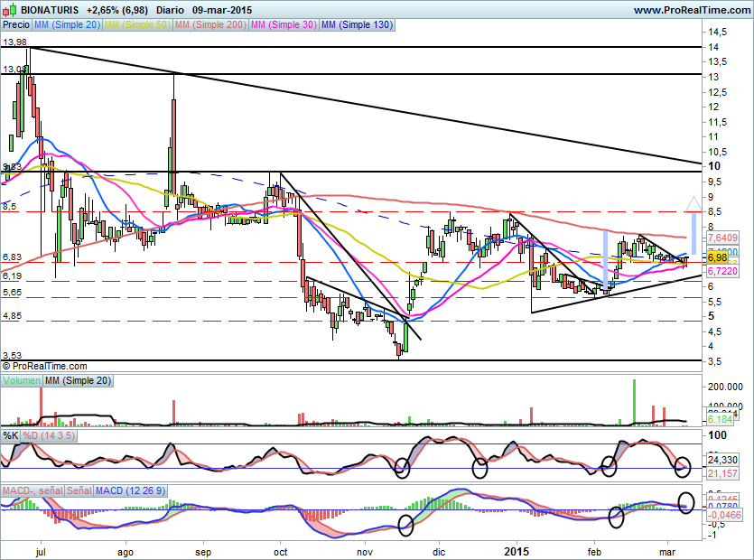
Task: Click the 6,83 support level label
Action: click(12, 257)
